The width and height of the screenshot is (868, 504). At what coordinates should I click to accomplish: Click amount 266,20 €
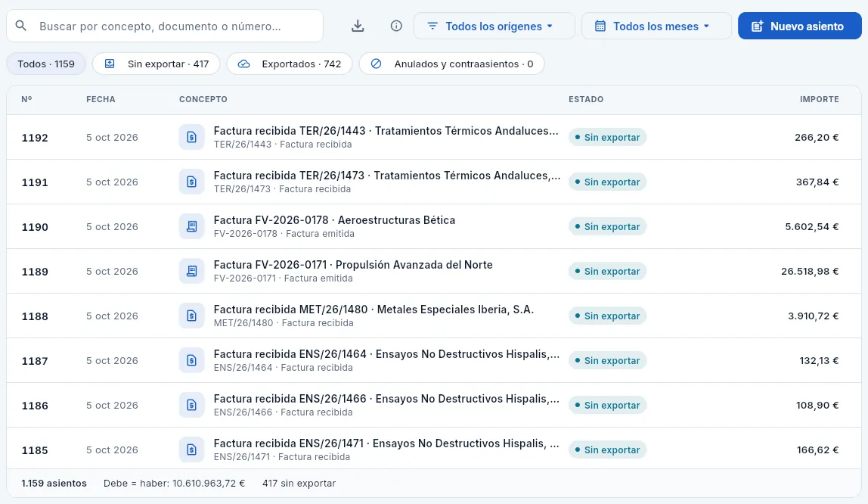click(x=817, y=138)
